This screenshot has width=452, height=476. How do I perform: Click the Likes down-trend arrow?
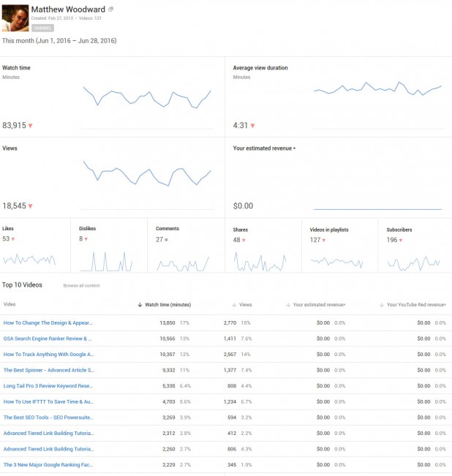tap(13, 239)
